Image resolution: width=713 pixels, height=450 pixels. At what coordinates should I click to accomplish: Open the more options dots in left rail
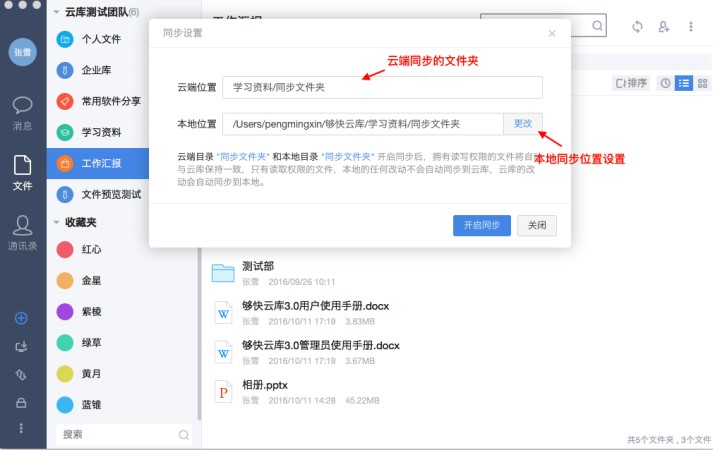[x=21, y=428]
